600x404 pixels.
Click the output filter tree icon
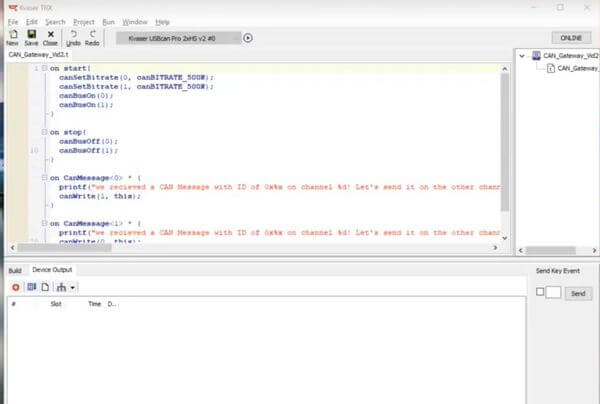(61, 287)
